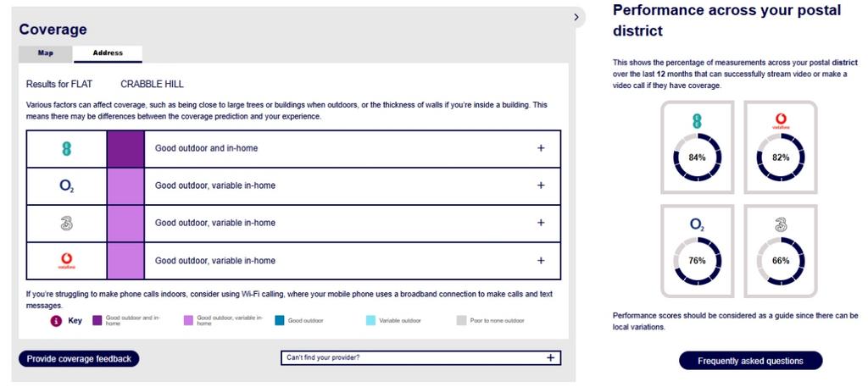
Task: Click the O2 performance card logo
Action: click(697, 225)
